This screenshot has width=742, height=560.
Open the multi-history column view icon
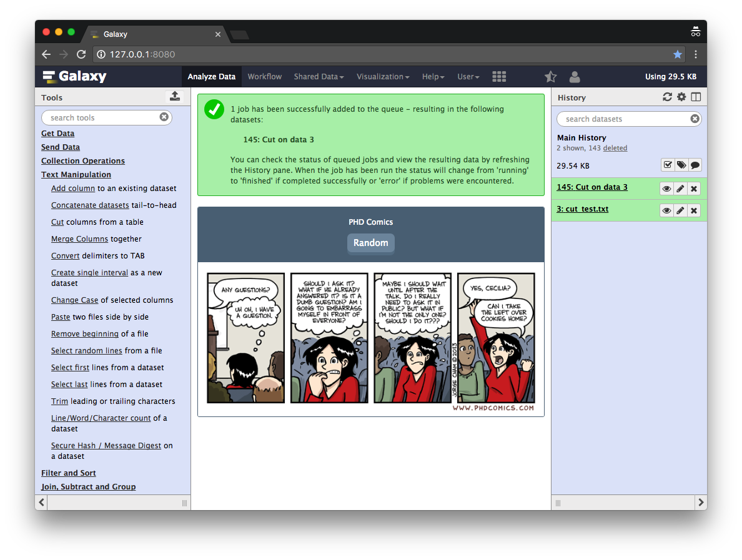[696, 97]
